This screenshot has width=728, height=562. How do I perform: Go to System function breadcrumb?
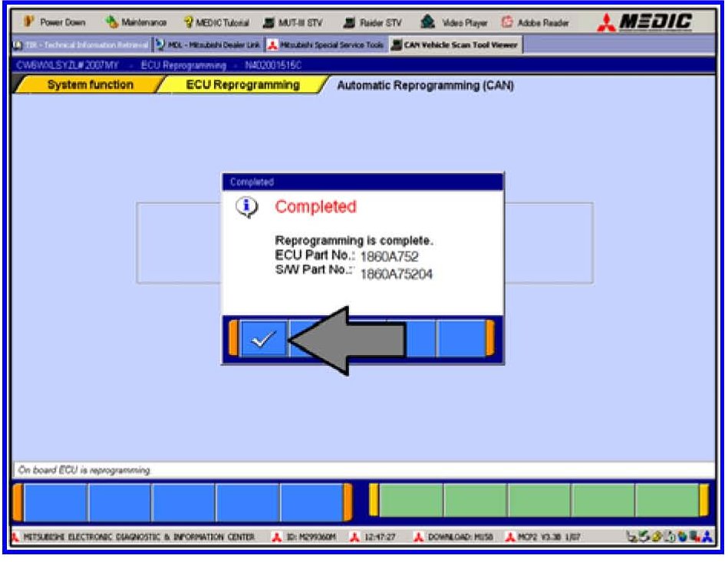90,85
